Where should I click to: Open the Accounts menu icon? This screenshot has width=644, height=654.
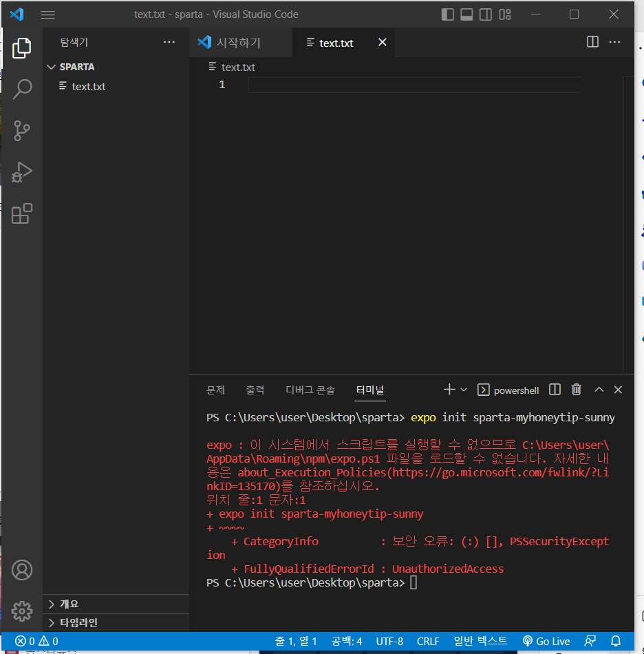tap(22, 570)
